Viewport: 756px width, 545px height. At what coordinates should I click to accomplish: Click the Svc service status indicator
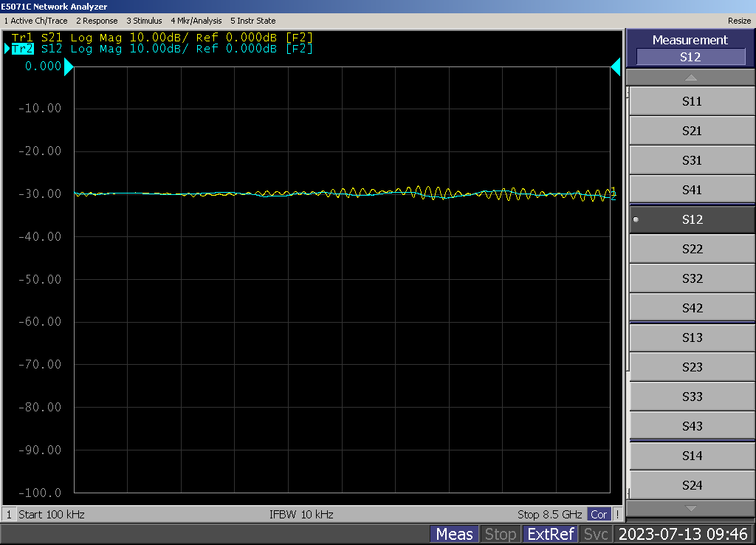pos(596,534)
